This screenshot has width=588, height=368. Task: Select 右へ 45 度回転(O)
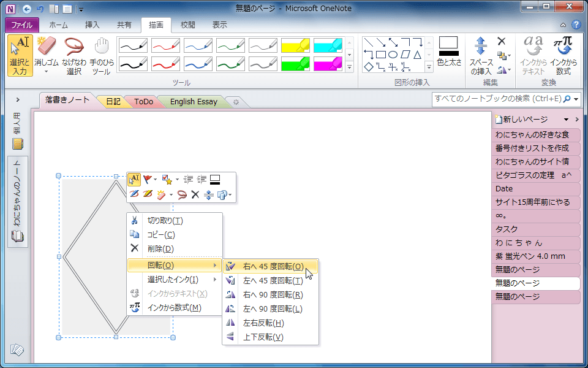click(270, 266)
